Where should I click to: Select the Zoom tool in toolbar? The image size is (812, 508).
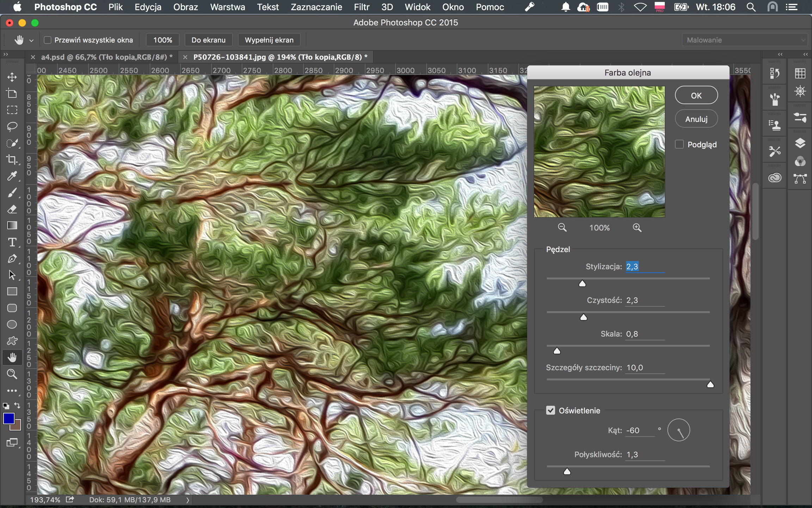[x=12, y=374]
